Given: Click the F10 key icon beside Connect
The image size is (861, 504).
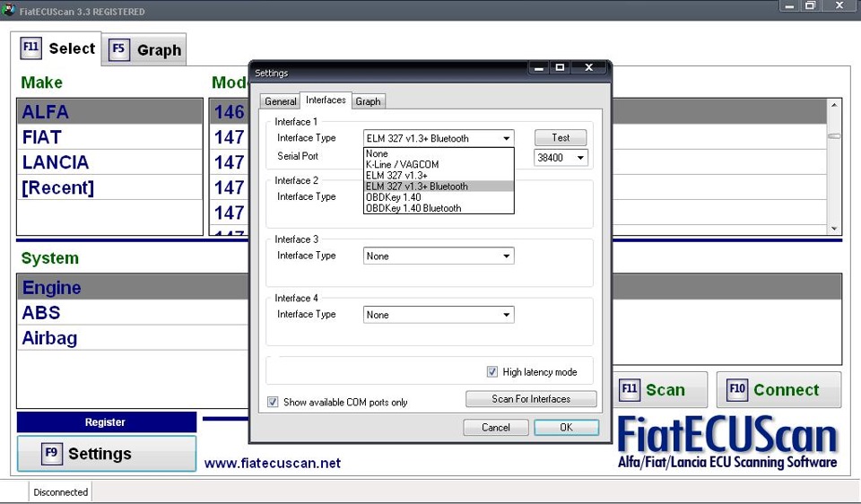Looking at the screenshot, I should click(737, 389).
